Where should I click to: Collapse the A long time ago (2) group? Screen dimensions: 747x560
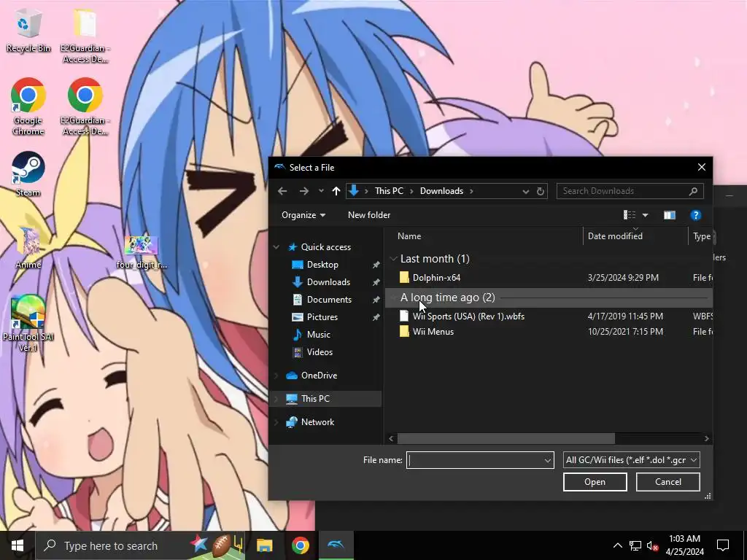pos(393,297)
